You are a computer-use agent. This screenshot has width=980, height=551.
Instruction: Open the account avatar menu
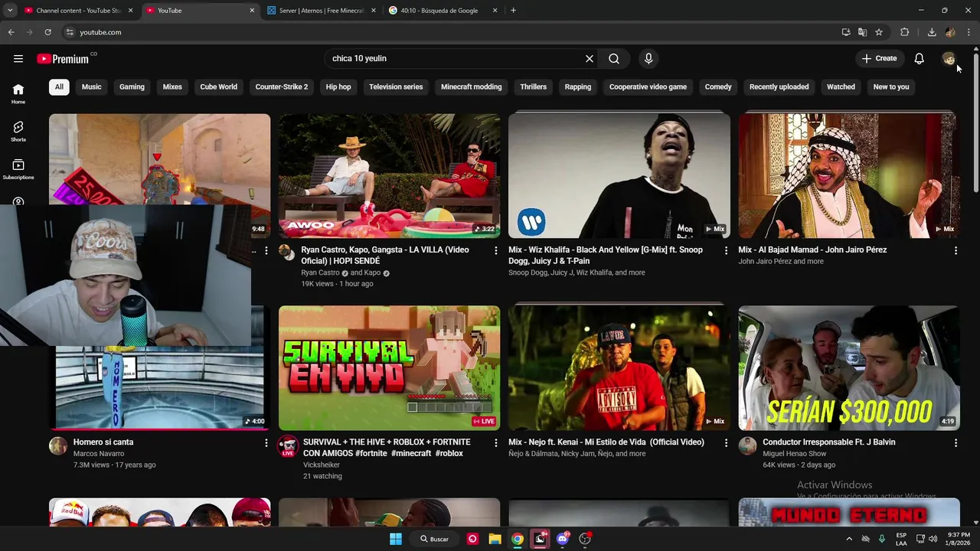[949, 58]
